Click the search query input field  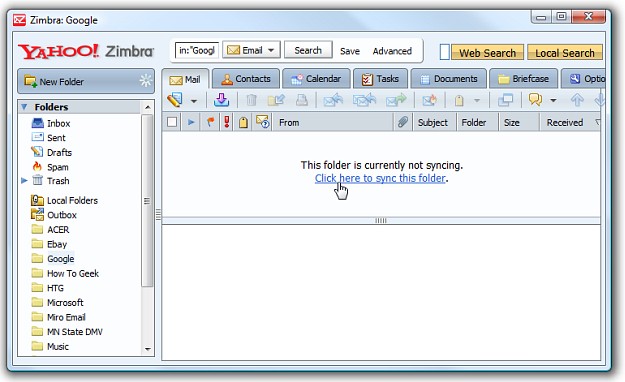pyautogui.click(x=197, y=51)
